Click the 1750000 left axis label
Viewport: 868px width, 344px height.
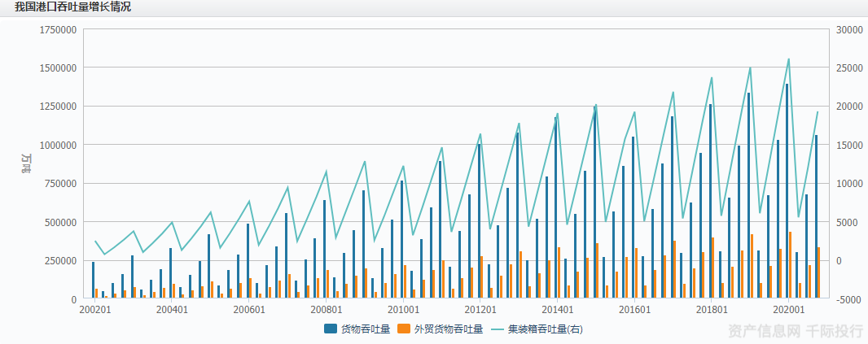click(x=58, y=29)
